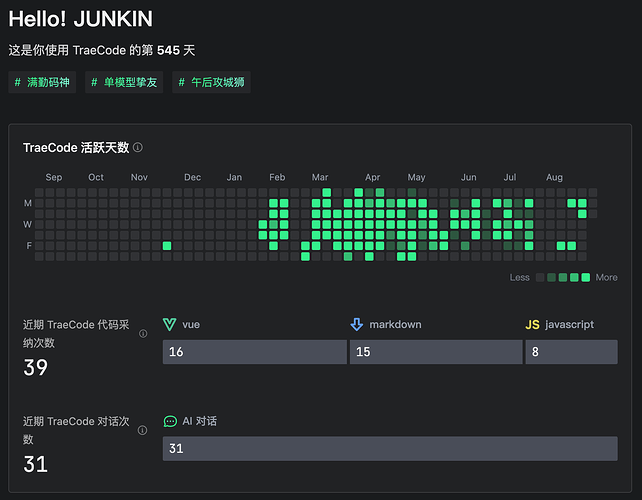
Task: Select the # 单模型挚友 tag
Action: tap(124, 82)
